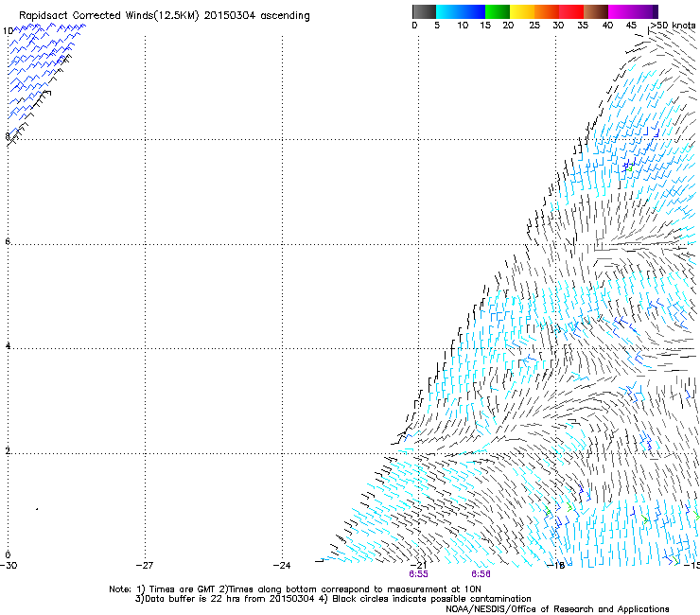Image resolution: width=700 pixels, height=615 pixels.
Task: Click the gray 0-5 knots color band
Action: point(424,11)
